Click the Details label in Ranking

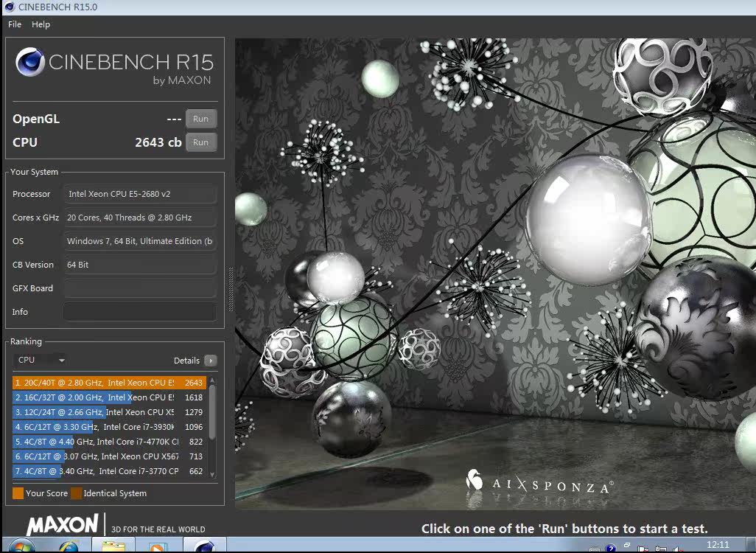coord(186,361)
